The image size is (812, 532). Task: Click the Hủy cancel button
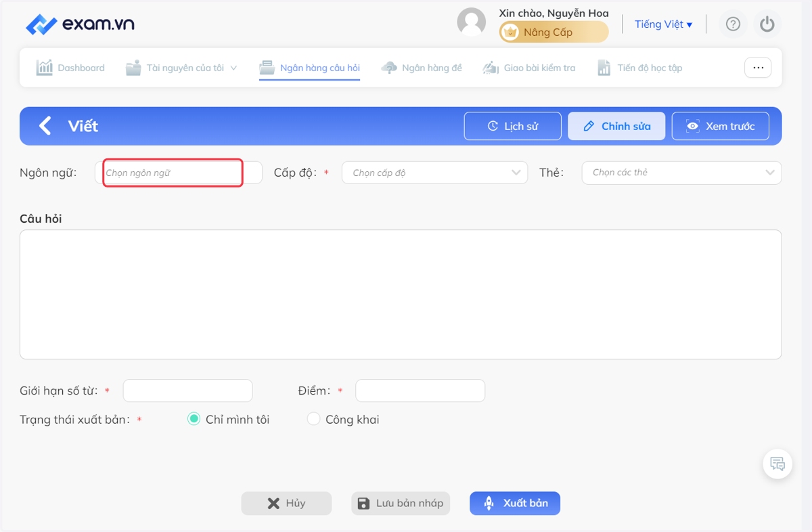[x=287, y=503]
